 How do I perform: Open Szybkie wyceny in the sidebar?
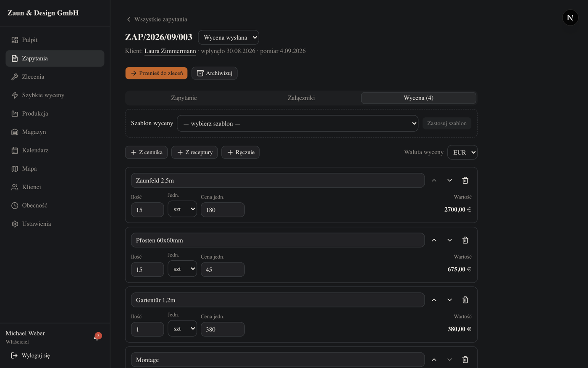point(55,95)
